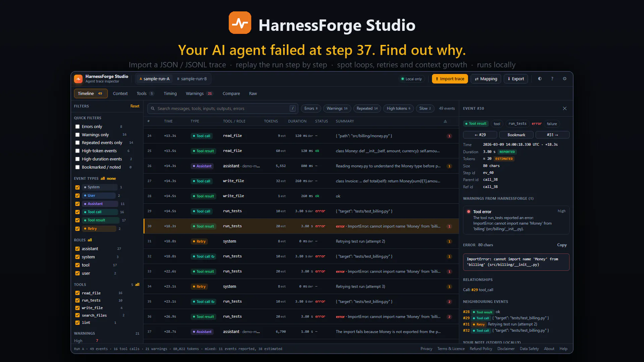
Task: Click the warning triangle column header
Action: tap(445, 121)
